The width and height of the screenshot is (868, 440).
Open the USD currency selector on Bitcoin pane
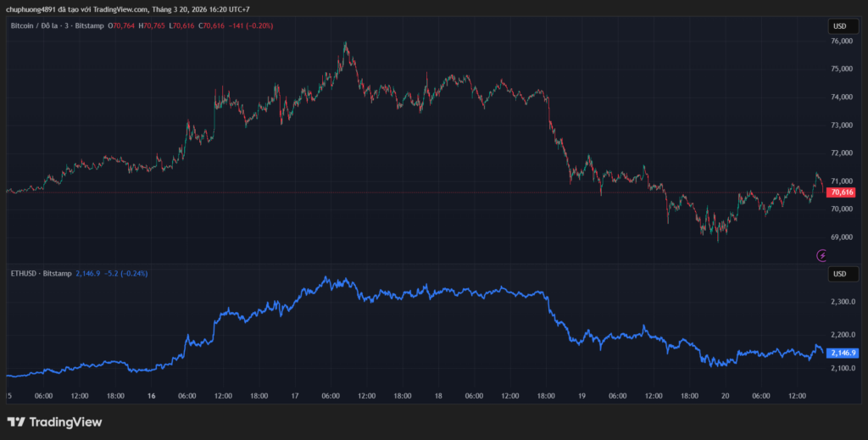pos(840,26)
